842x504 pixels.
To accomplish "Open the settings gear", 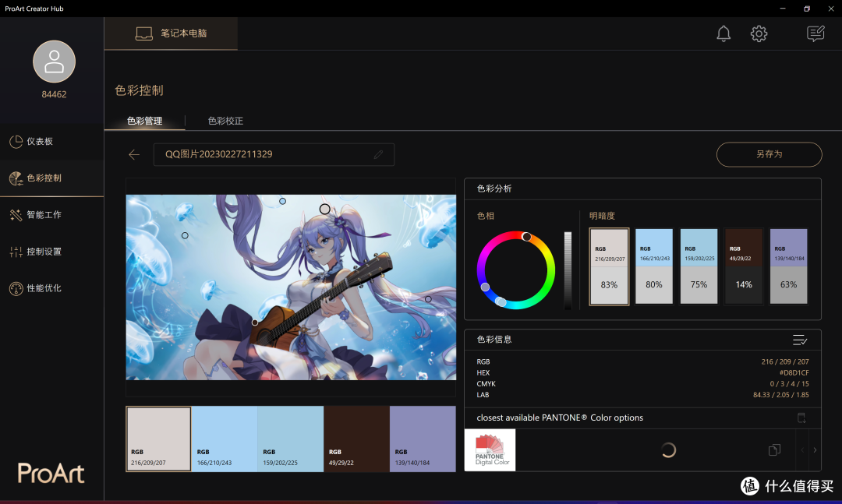I will pyautogui.click(x=759, y=33).
